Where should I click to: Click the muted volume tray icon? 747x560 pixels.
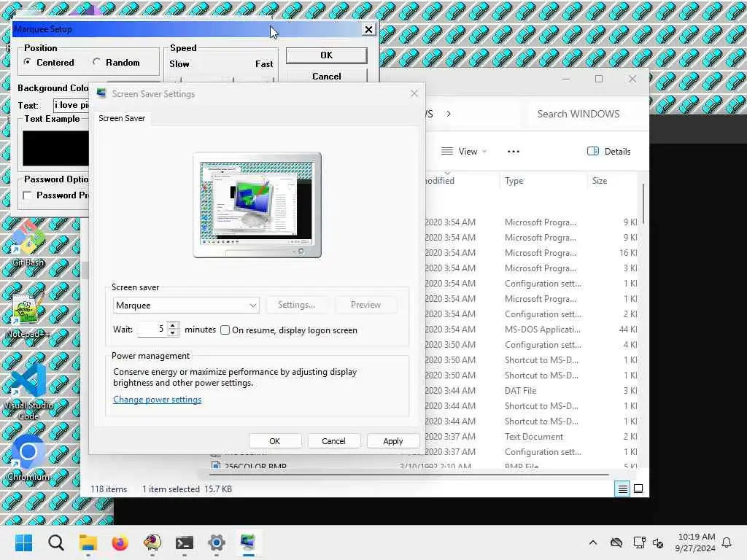click(x=659, y=542)
